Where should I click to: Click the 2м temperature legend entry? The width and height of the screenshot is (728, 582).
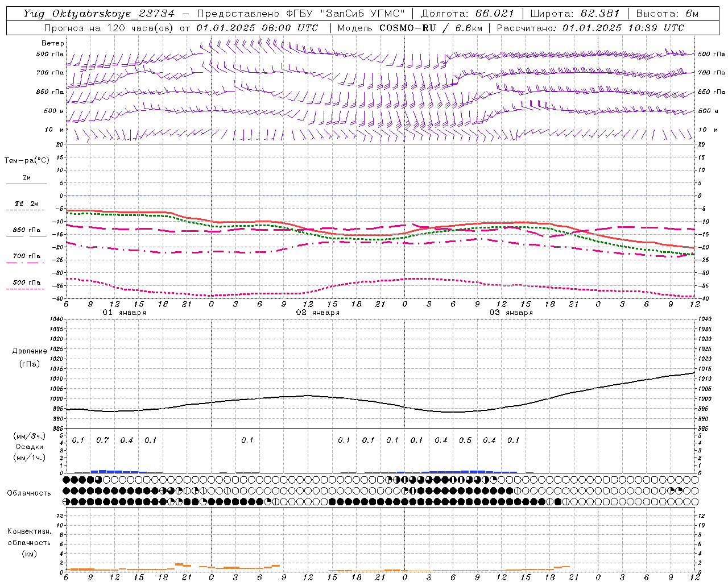27,177
